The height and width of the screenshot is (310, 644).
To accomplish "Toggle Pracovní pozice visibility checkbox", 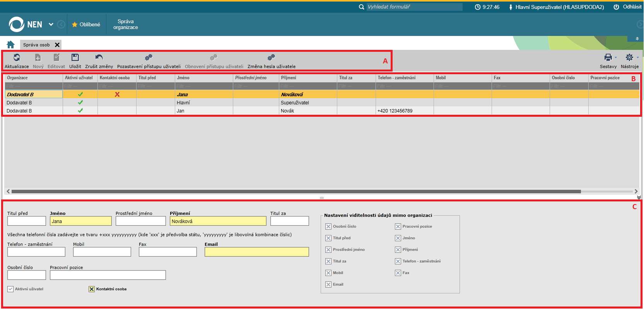I will (398, 227).
